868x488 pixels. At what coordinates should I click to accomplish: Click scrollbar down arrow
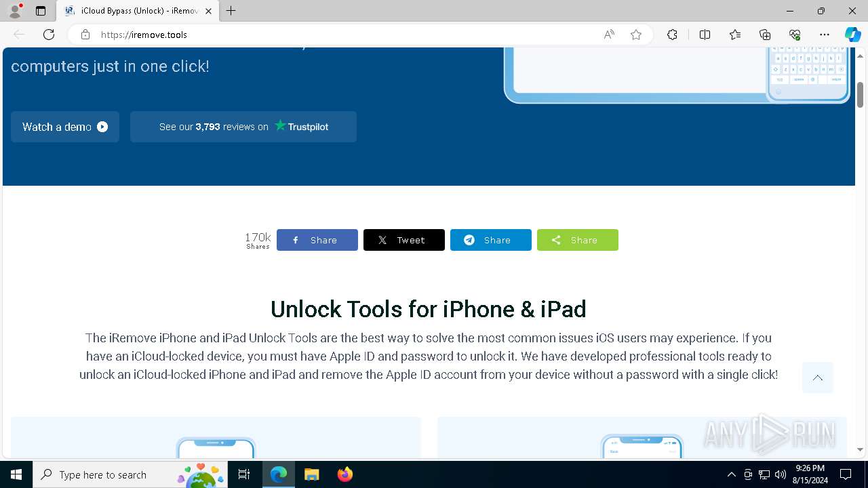pos(861,449)
